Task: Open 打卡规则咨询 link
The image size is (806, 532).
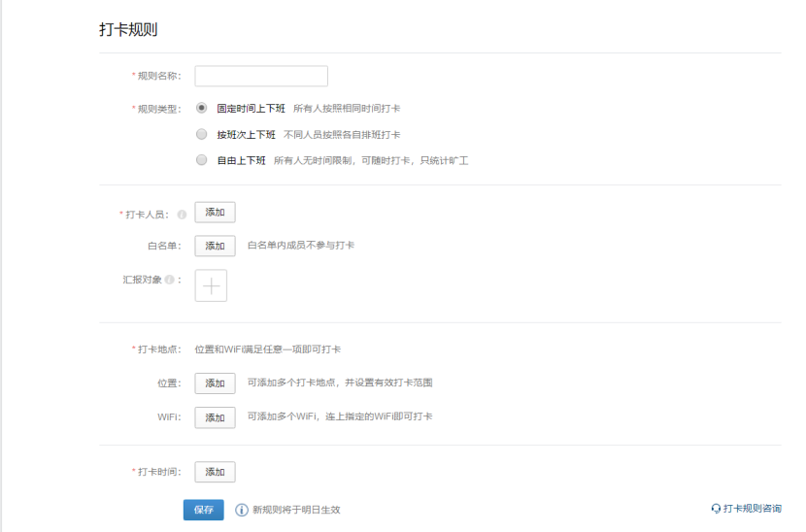Action: pos(752,509)
